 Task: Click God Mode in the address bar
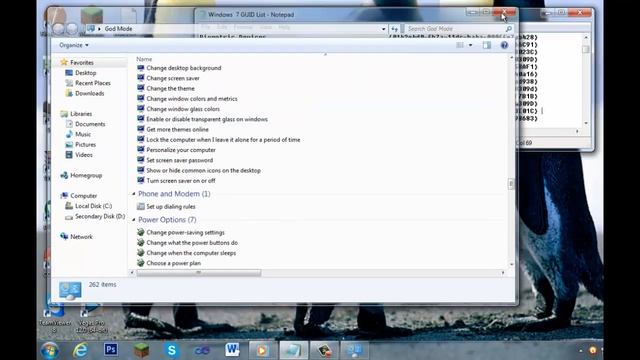point(118,29)
